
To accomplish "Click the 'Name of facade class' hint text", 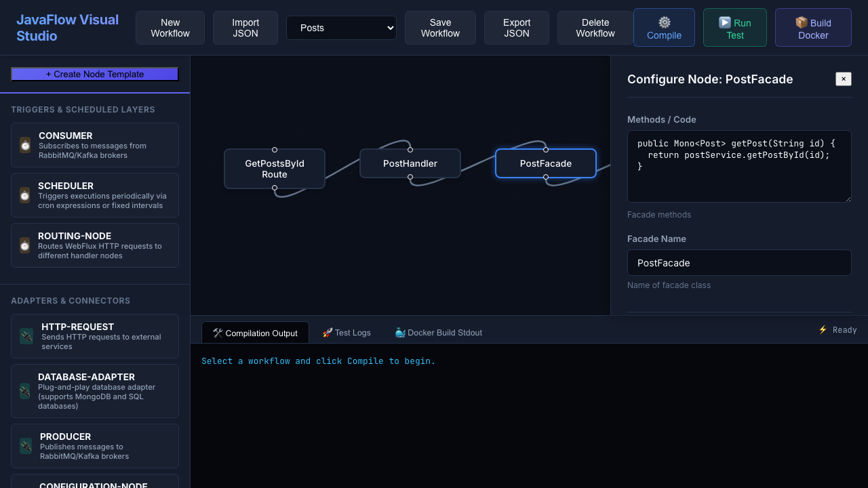I will point(669,285).
